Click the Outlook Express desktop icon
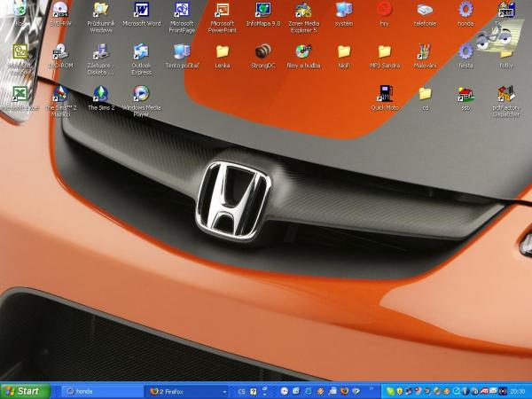532x399 pixels. click(141, 52)
